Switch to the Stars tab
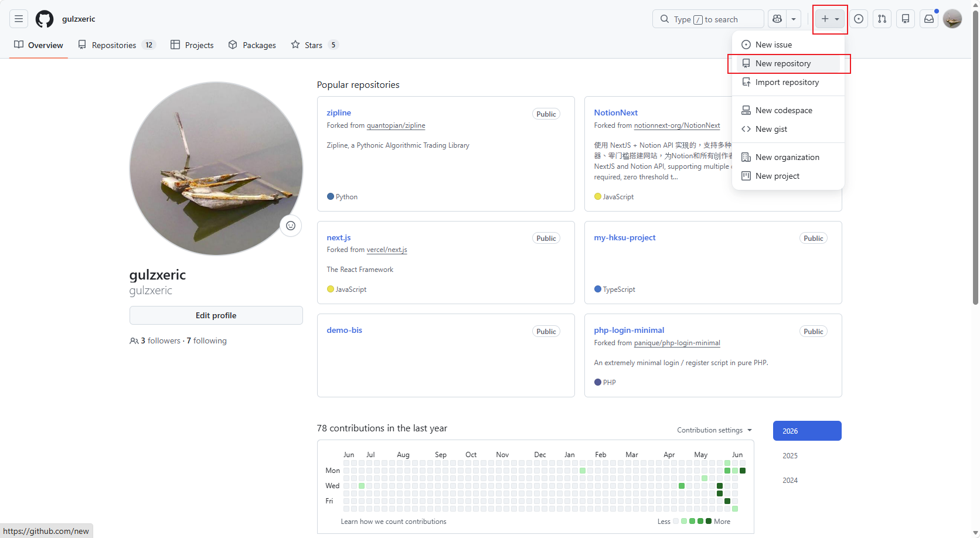Screen dimensions: 980x538 pyautogui.click(x=315, y=45)
